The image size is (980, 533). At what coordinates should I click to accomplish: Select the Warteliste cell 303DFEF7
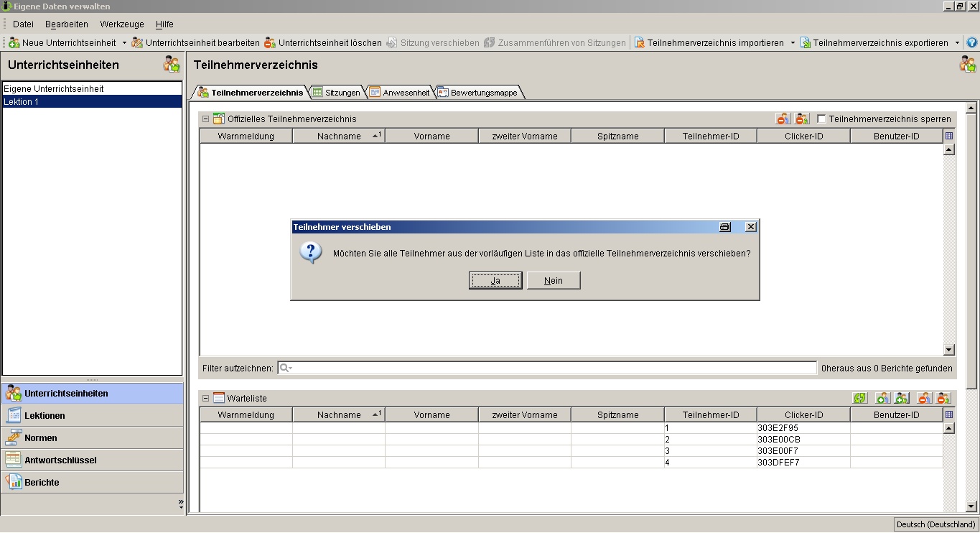[804, 463]
